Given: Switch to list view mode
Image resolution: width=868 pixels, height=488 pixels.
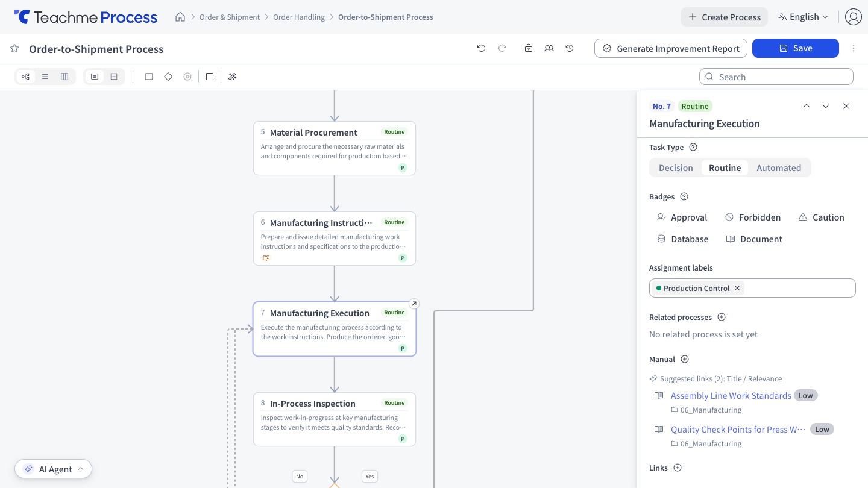Looking at the screenshot, I should pyautogui.click(x=45, y=77).
